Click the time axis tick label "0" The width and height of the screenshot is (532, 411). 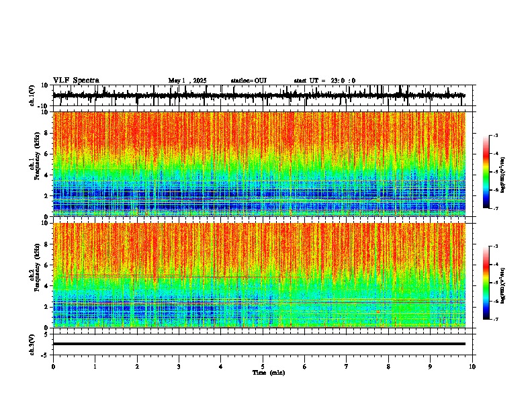point(53,367)
